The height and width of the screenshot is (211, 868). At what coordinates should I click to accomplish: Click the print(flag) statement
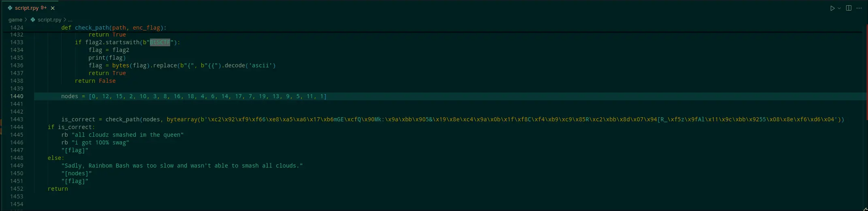[107, 58]
